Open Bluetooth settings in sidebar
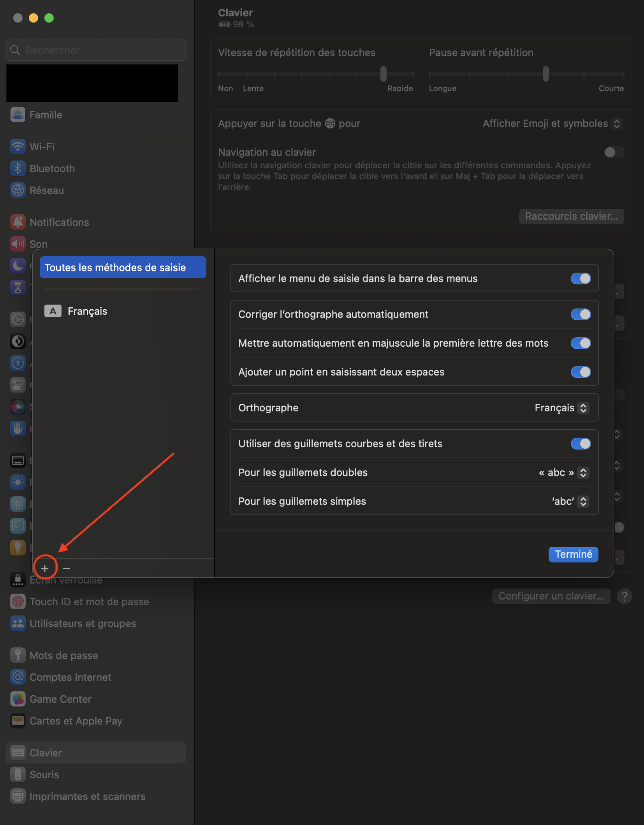The width and height of the screenshot is (644, 825). click(x=52, y=169)
